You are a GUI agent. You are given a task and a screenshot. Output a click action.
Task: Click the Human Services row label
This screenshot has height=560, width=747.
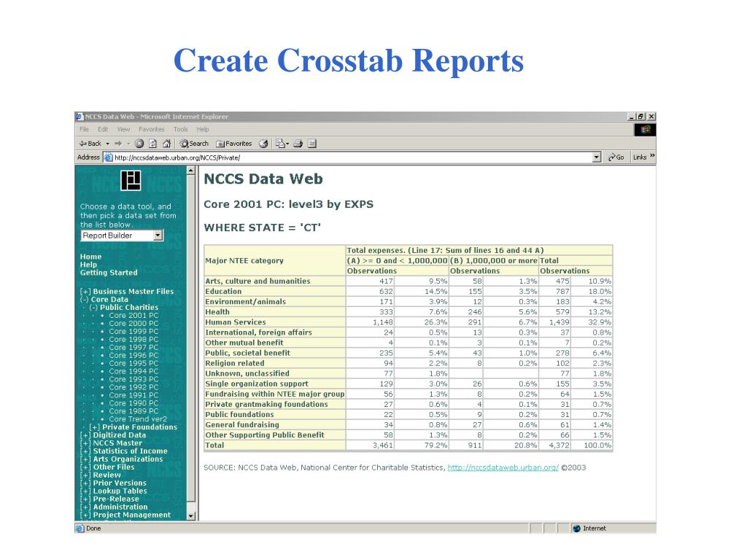236,322
